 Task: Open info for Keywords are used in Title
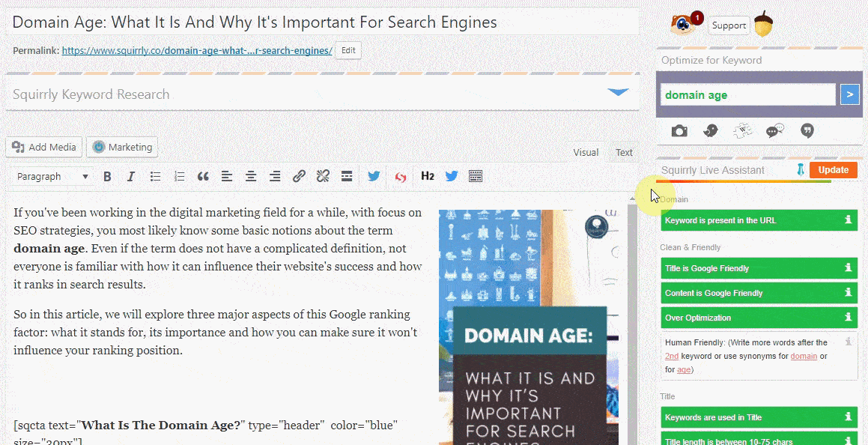[x=848, y=417]
